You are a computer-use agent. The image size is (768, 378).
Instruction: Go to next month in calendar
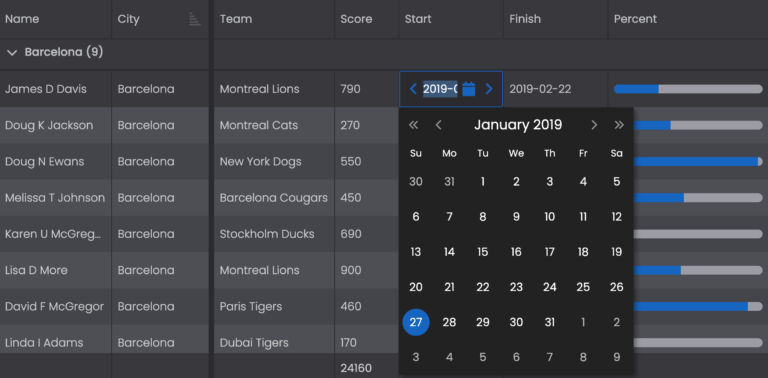pyautogui.click(x=594, y=125)
